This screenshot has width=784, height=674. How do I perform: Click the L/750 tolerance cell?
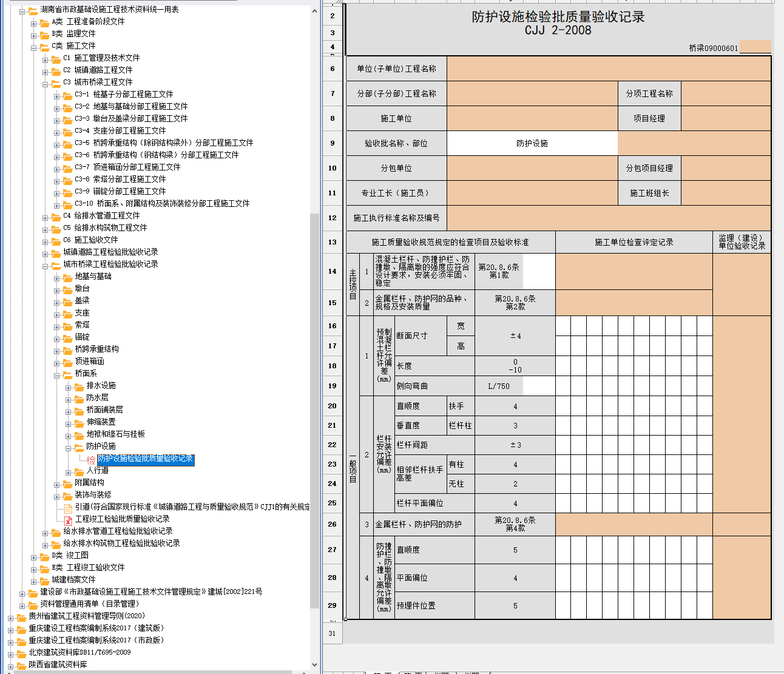pos(499,386)
